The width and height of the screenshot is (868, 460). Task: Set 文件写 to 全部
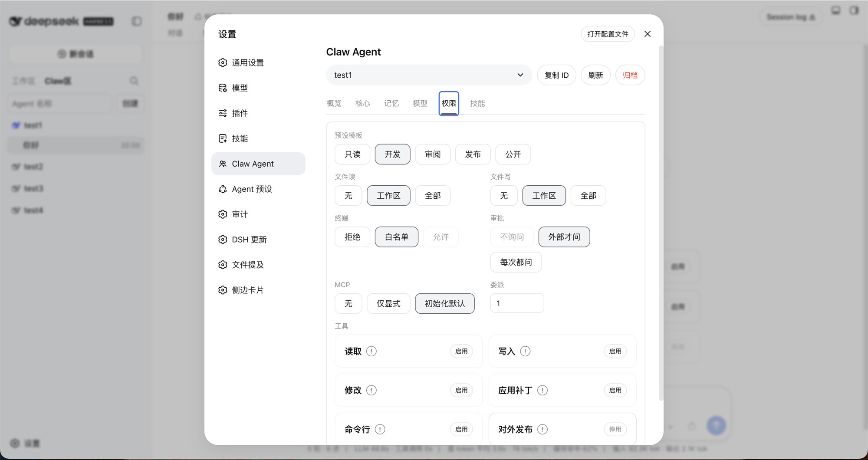[x=588, y=196]
